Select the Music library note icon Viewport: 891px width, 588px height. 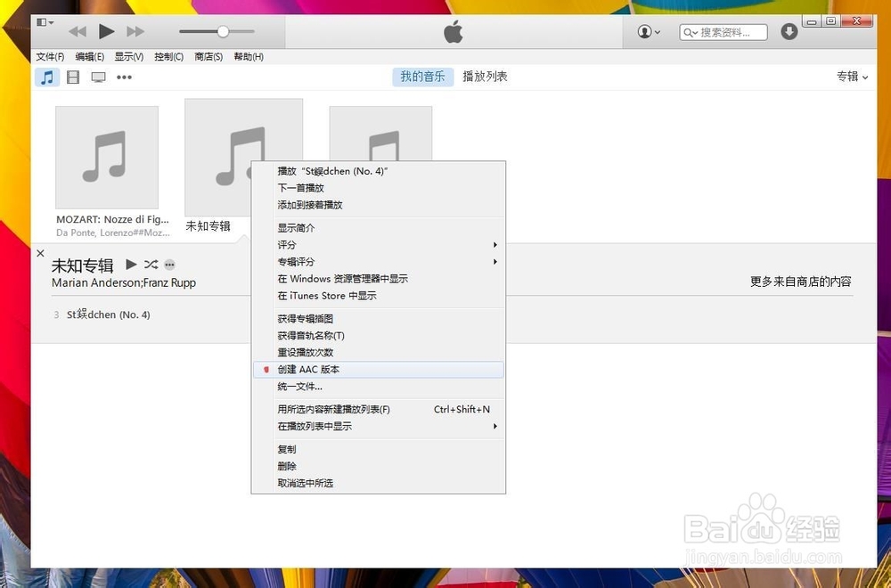(46, 77)
